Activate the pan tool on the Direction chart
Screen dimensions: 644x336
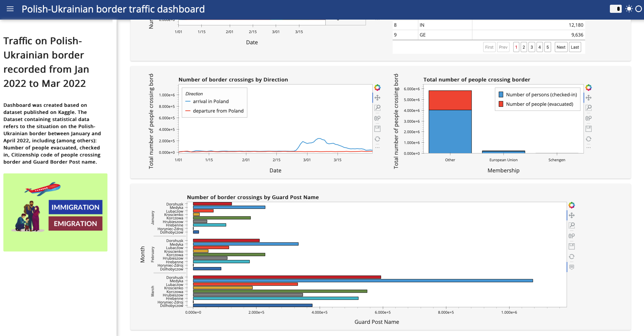click(x=378, y=97)
